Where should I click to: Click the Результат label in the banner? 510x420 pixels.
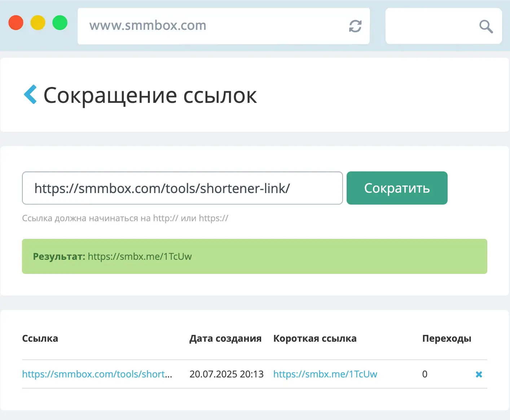pyautogui.click(x=59, y=257)
